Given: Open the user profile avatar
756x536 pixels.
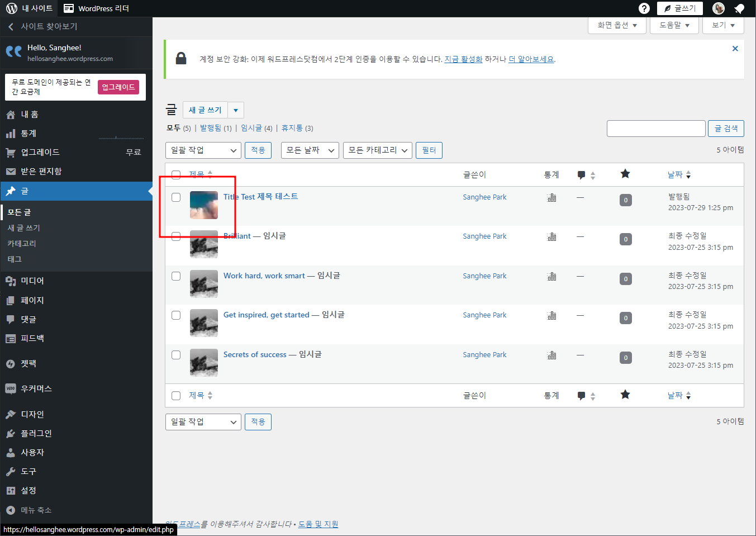Looking at the screenshot, I should [x=719, y=8].
